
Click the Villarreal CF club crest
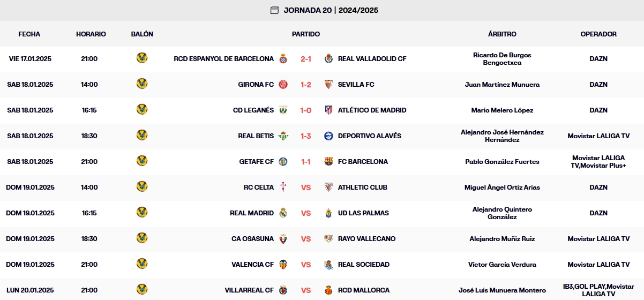283,290
